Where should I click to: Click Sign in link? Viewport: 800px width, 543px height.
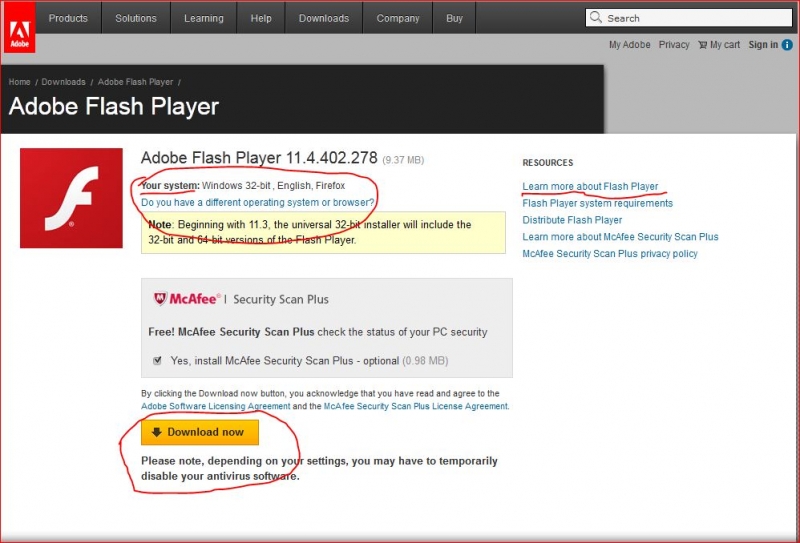(x=762, y=45)
